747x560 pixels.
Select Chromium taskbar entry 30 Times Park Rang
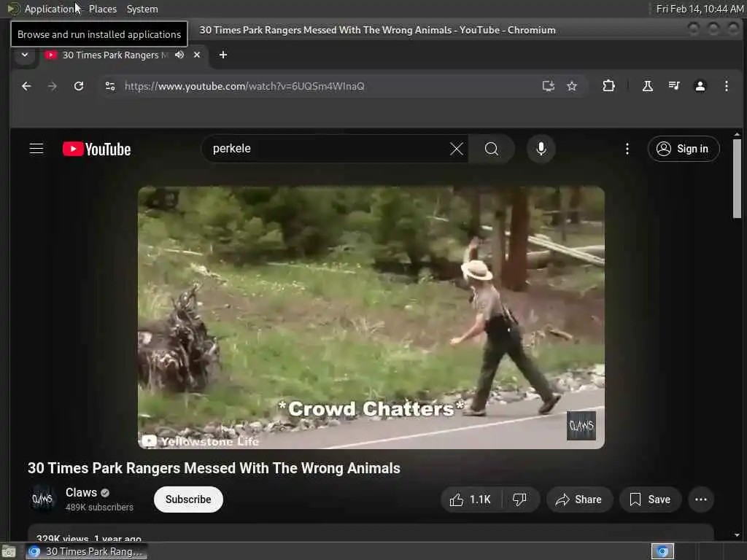86,551
